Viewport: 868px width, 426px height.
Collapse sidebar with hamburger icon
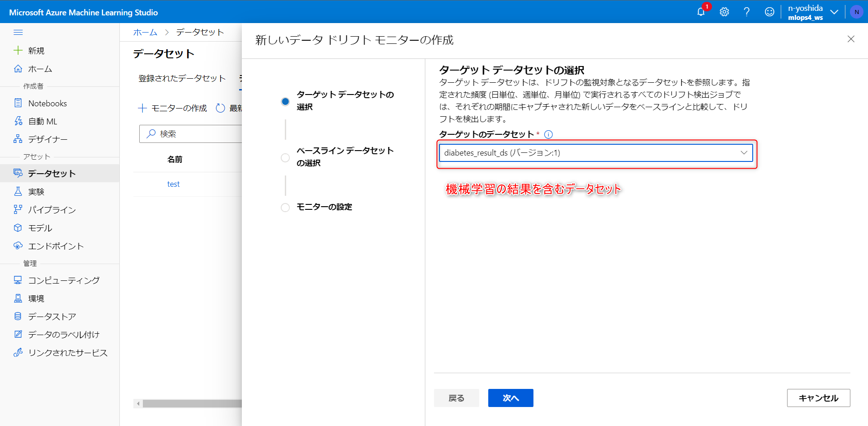pyautogui.click(x=18, y=32)
